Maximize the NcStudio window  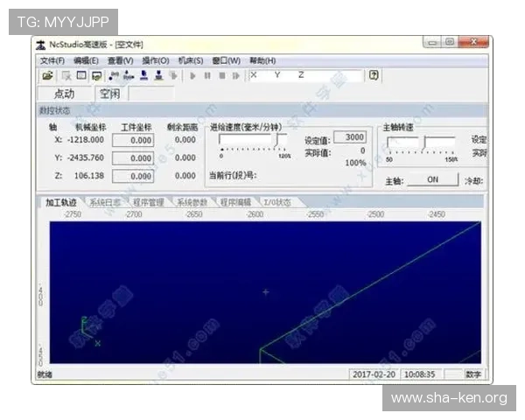pos(450,42)
